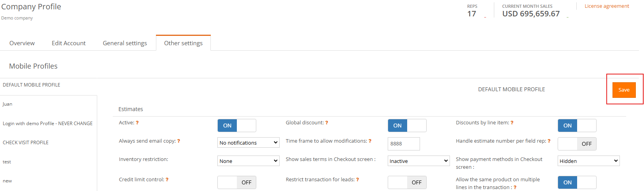Open Show payment methods Hidden dropdown
Viewport: 644px width, 191px height.
click(x=589, y=161)
